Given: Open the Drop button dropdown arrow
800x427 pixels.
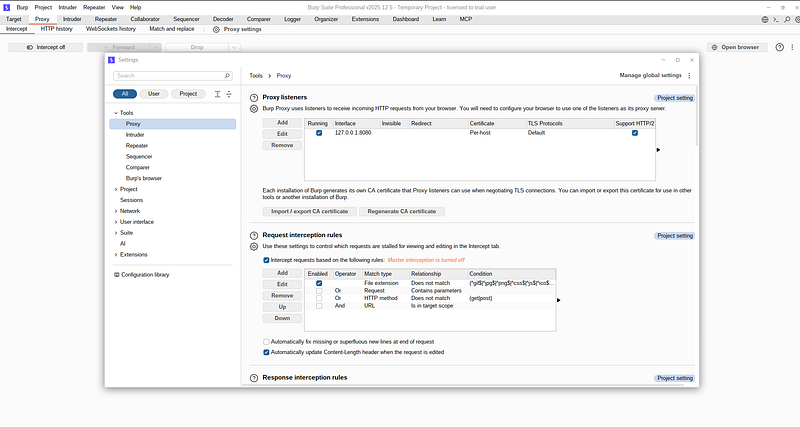Looking at the screenshot, I should pyautogui.click(x=234, y=47).
